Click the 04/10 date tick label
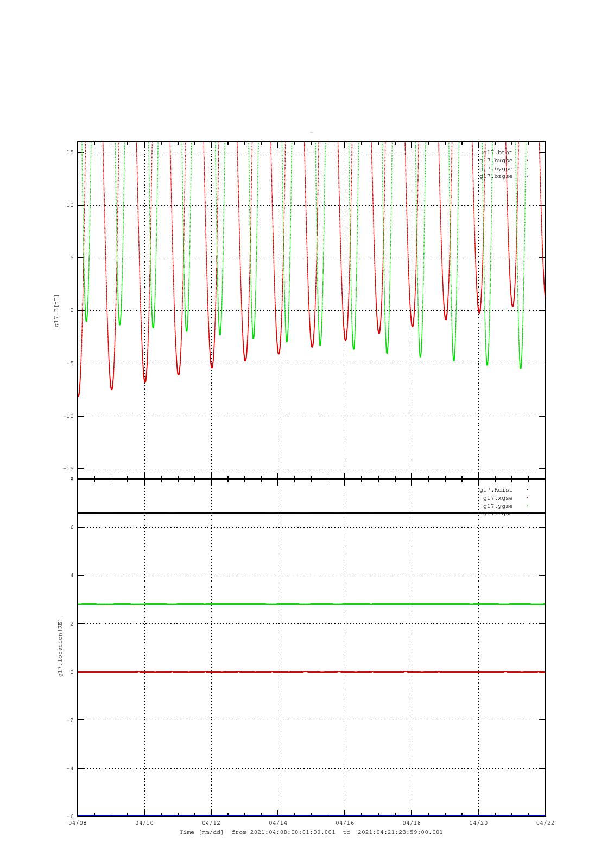This screenshot has width=614, height=868. tap(144, 823)
